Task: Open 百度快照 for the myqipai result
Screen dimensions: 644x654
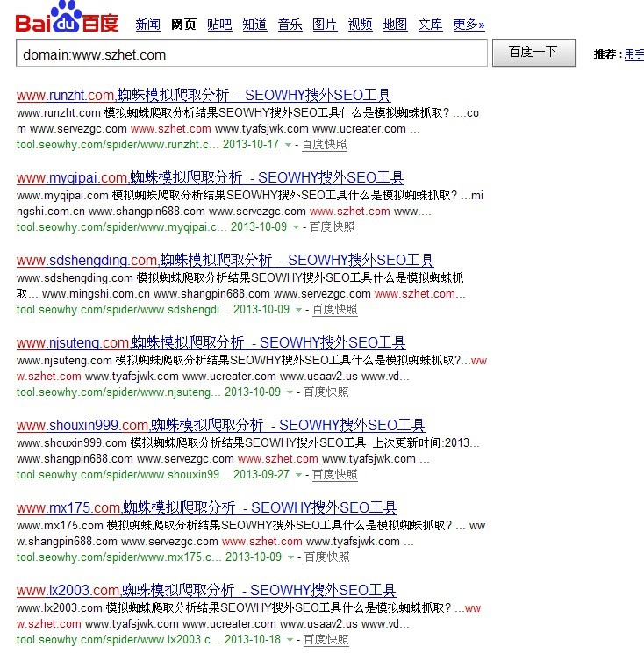Action: pyautogui.click(x=333, y=227)
